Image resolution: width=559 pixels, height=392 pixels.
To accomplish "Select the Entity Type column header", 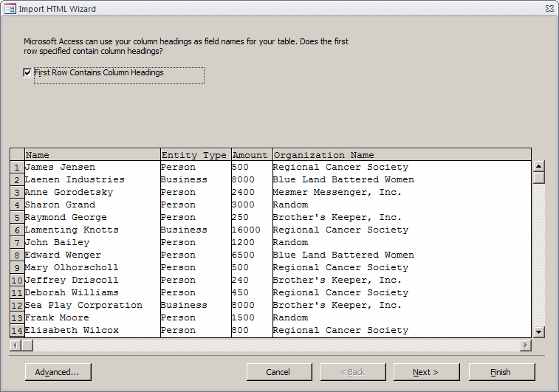I will tap(196, 155).
